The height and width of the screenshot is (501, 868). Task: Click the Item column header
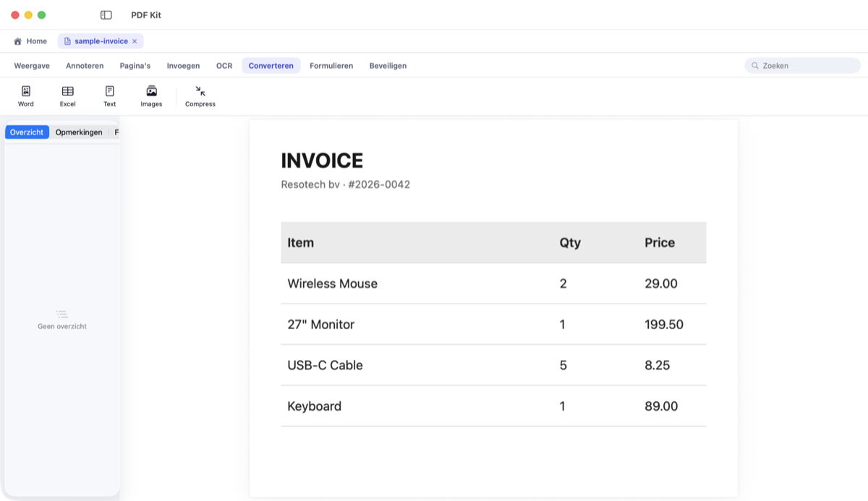tap(301, 243)
